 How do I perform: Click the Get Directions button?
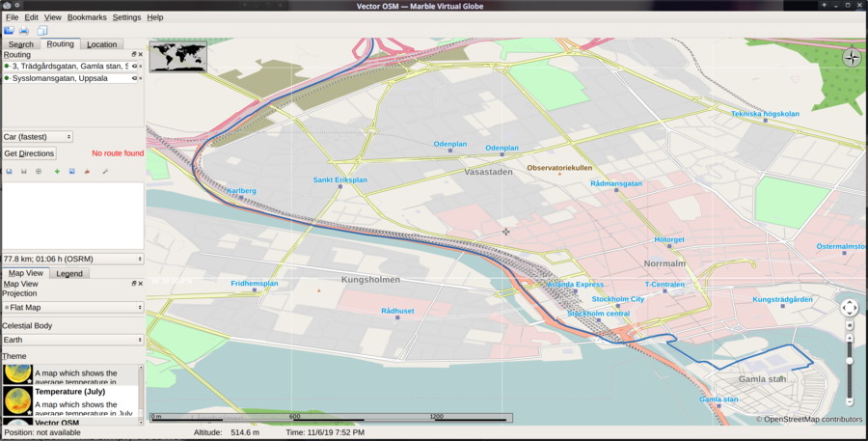[29, 153]
